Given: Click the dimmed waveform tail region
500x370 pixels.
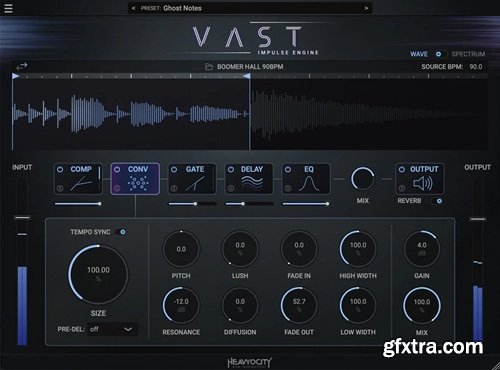Looking at the screenshot, I should [369, 114].
